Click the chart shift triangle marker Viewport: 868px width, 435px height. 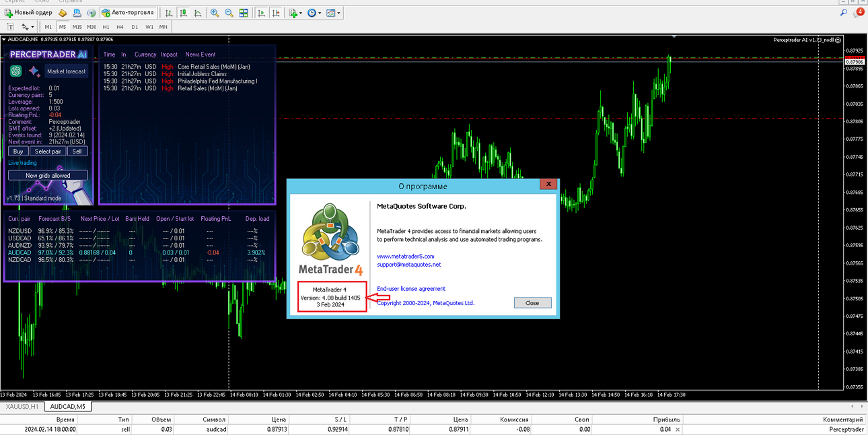674,36
